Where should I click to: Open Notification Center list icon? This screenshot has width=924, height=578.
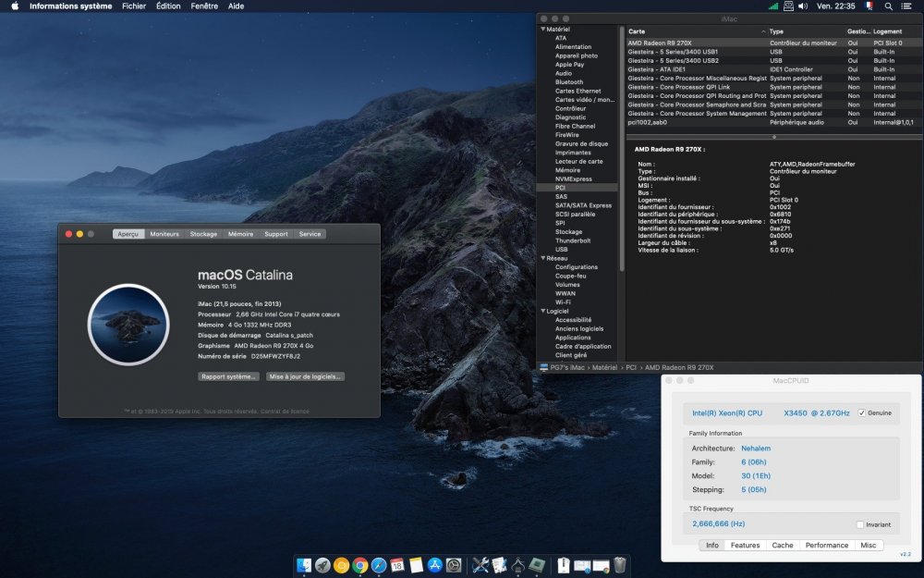coord(906,6)
